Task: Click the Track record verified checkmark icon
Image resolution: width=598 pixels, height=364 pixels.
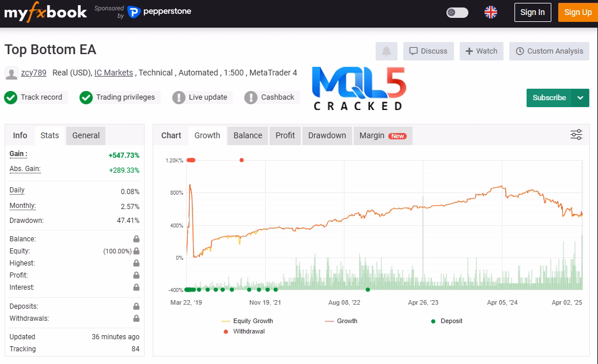Action: click(10, 97)
